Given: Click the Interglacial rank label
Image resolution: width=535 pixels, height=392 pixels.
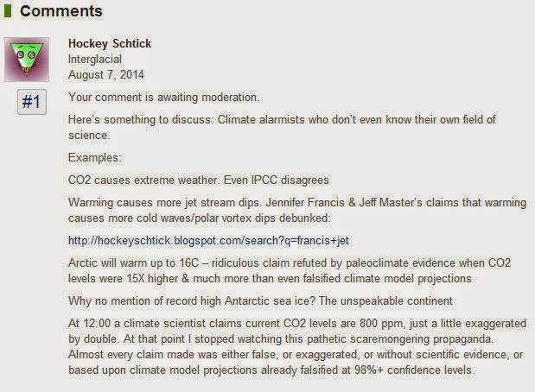Looking at the screenshot, I should click(x=95, y=60).
